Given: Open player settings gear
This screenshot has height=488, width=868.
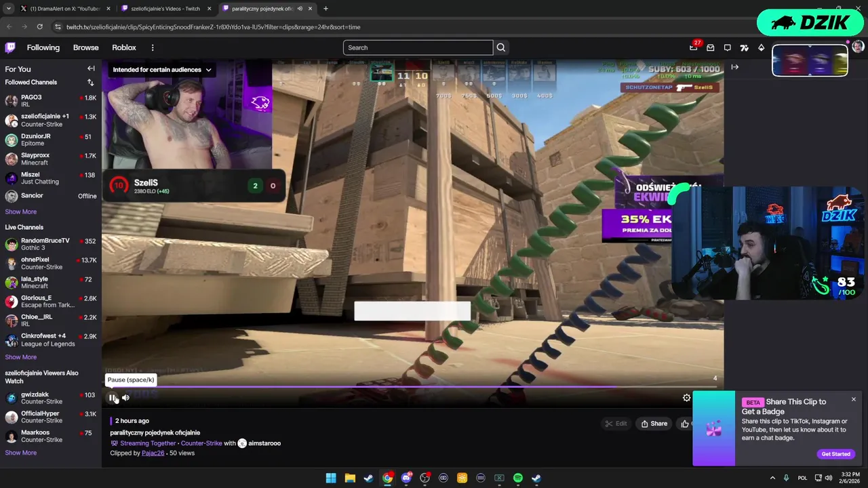Looking at the screenshot, I should [x=686, y=398].
